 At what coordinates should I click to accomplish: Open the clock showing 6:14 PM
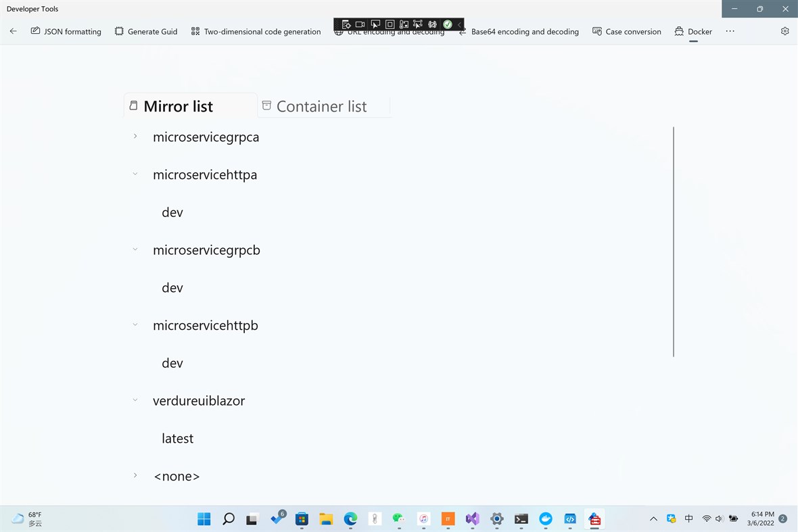pos(762,518)
